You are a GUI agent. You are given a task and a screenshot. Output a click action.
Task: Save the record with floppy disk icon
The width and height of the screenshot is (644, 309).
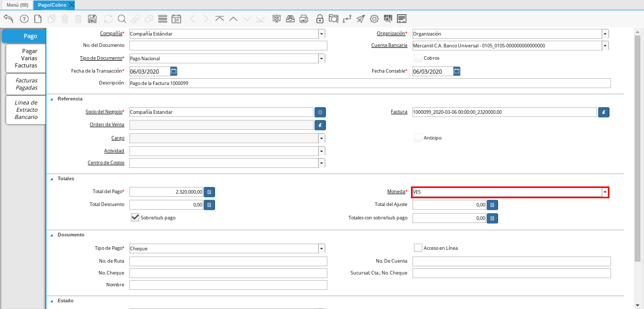(x=92, y=19)
